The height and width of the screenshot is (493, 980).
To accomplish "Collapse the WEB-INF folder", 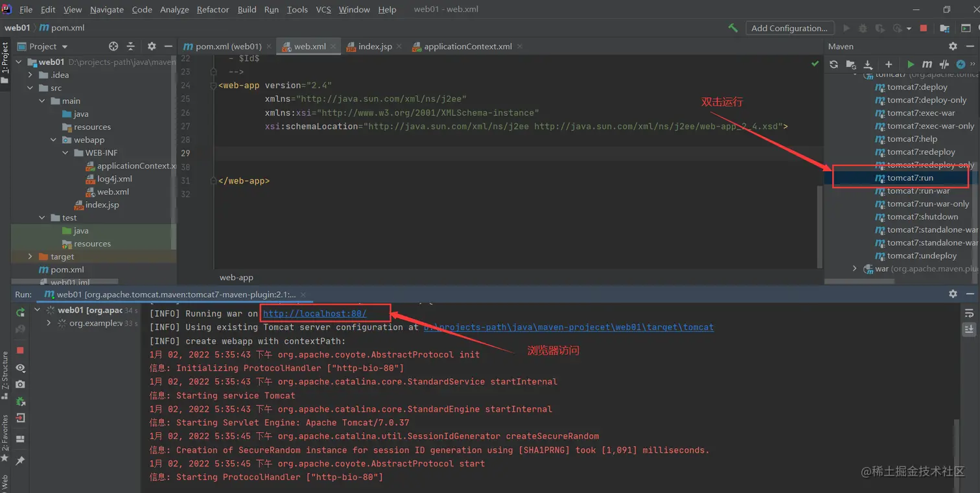I will 65,153.
